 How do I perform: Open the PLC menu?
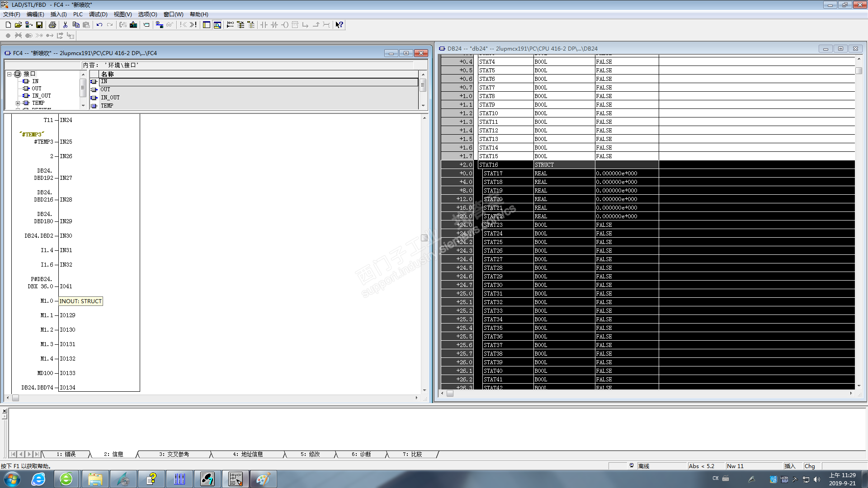click(x=78, y=14)
